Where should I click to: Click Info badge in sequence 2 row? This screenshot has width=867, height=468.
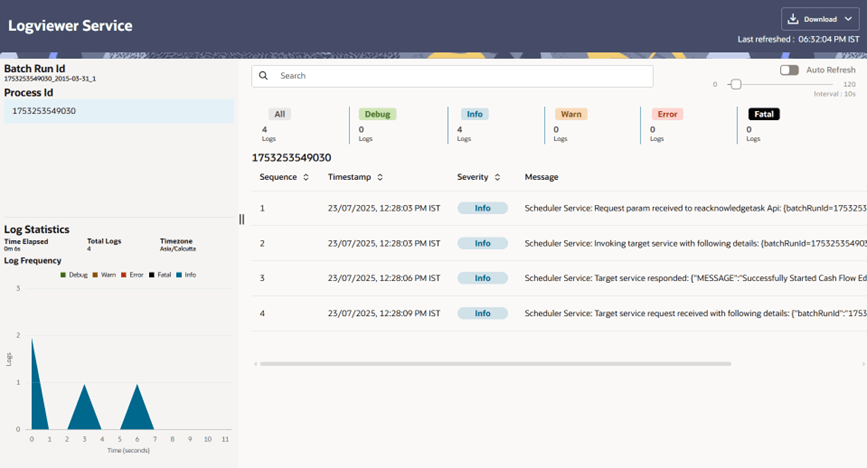(x=482, y=243)
